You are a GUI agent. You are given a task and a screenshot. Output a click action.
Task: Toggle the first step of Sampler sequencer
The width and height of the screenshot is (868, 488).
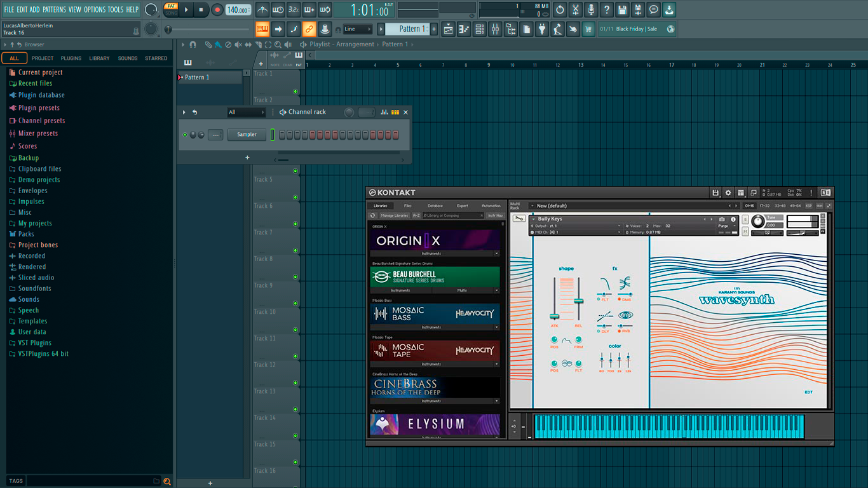coord(281,135)
